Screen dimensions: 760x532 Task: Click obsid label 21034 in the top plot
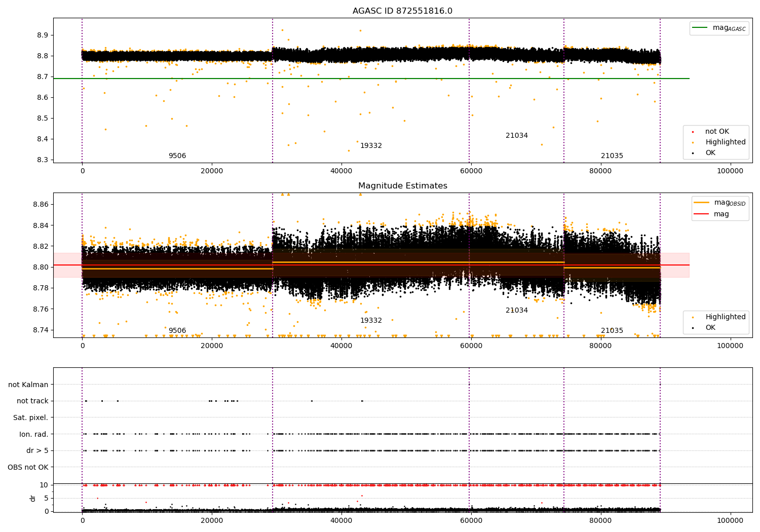point(517,136)
